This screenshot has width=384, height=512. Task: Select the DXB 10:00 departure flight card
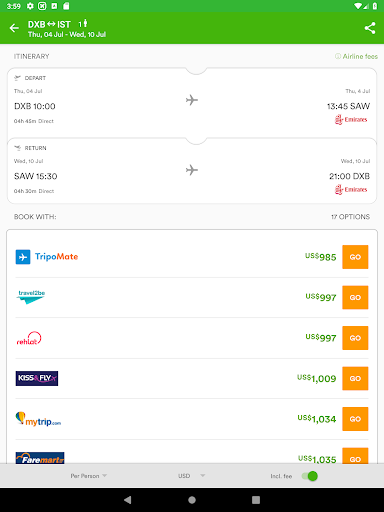[192, 103]
